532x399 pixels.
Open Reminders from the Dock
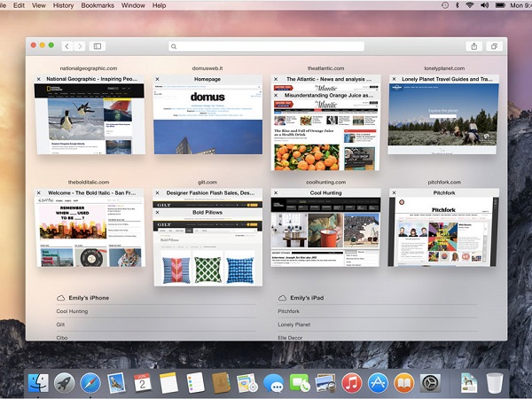[195, 383]
